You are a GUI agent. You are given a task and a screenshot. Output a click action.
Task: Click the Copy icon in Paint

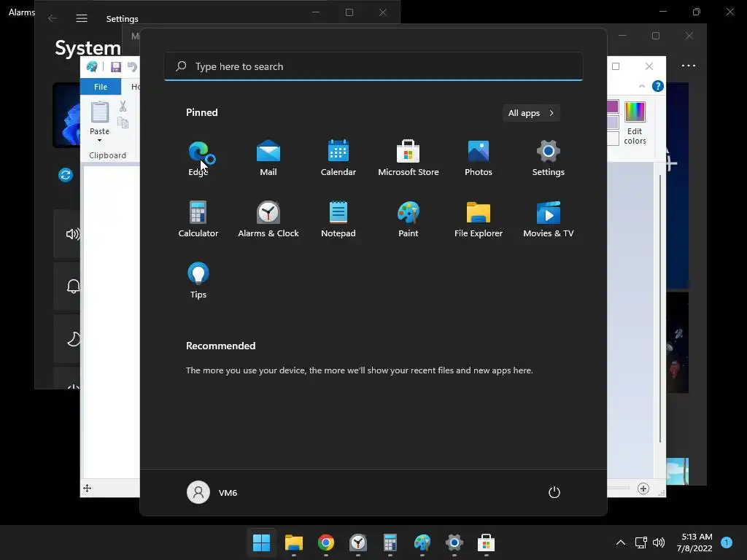(x=123, y=123)
